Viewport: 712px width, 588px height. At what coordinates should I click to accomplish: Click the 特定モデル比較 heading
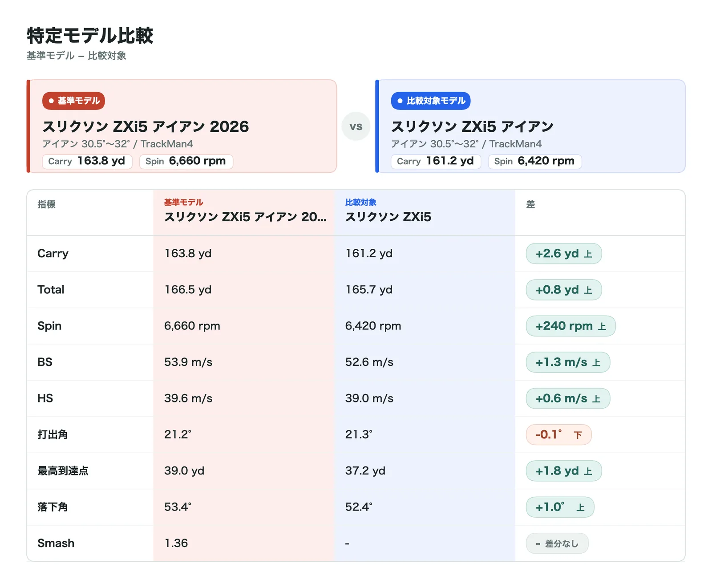click(x=90, y=36)
